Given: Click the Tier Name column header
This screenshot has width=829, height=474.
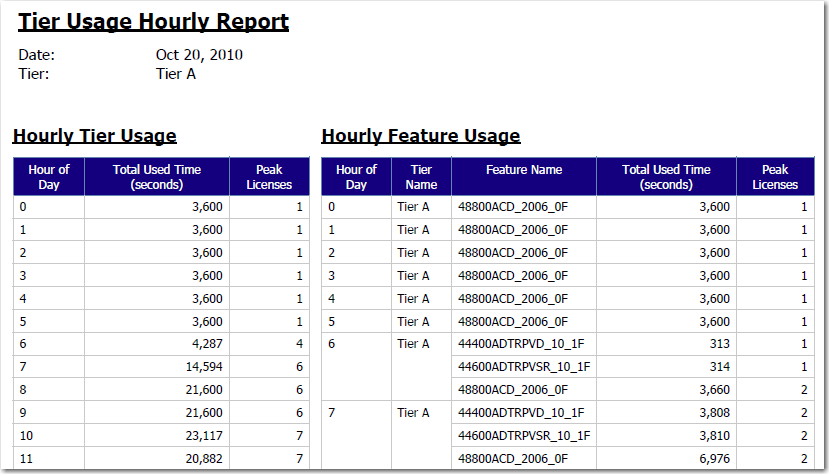Looking at the screenshot, I should pos(421,177).
